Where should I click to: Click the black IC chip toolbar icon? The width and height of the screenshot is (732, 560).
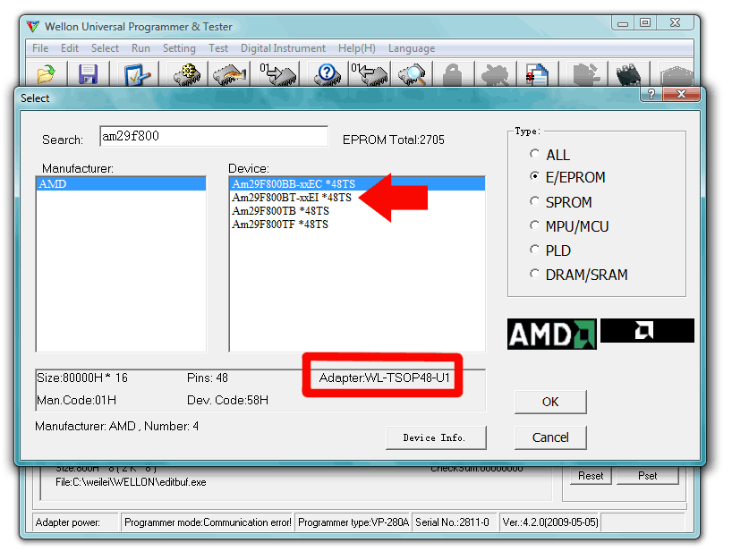628,74
